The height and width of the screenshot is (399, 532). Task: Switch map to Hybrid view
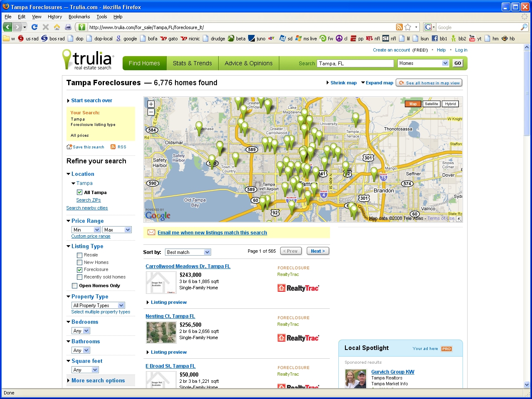point(450,104)
